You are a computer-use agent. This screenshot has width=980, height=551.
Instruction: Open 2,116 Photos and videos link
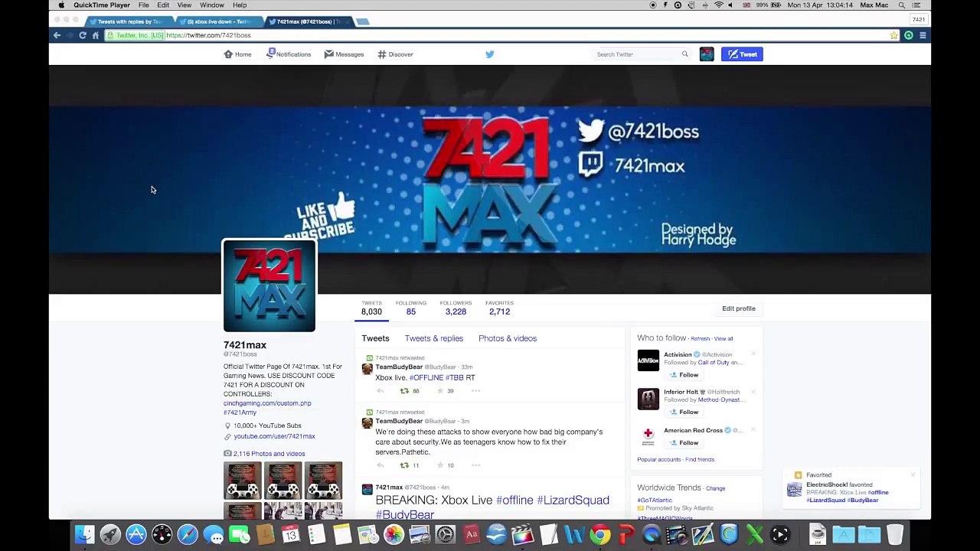pyautogui.click(x=269, y=454)
